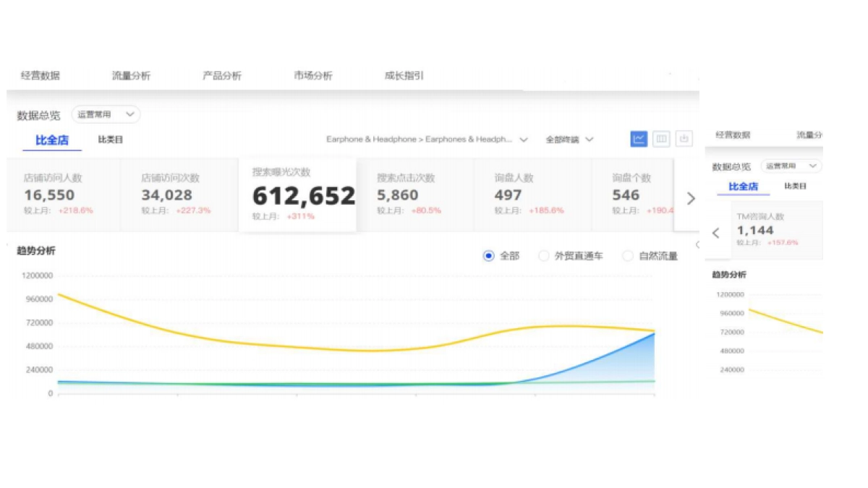Select 店铺访问人数 metric card
868x488 pixels.
64,194
